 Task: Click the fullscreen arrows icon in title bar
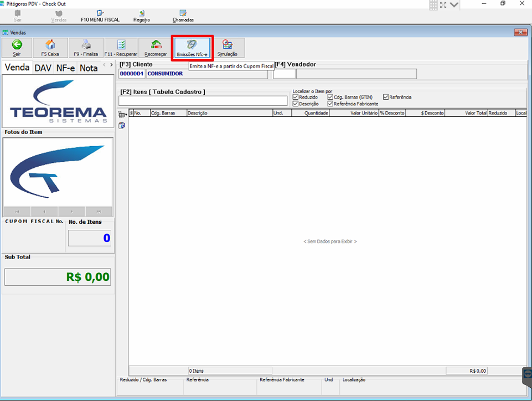coord(443,5)
